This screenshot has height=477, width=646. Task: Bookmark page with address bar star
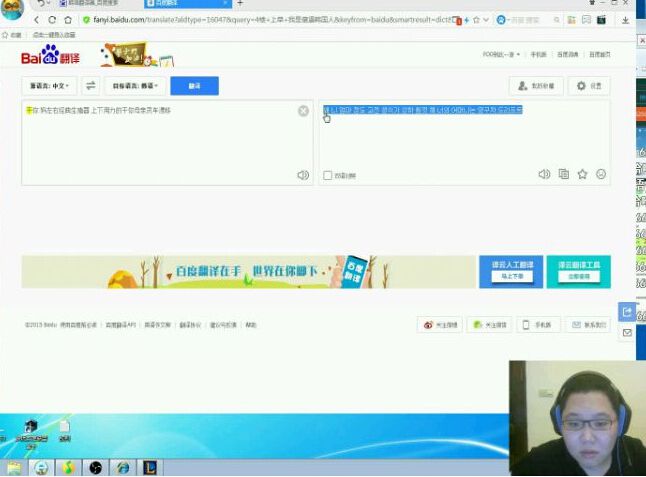476,20
